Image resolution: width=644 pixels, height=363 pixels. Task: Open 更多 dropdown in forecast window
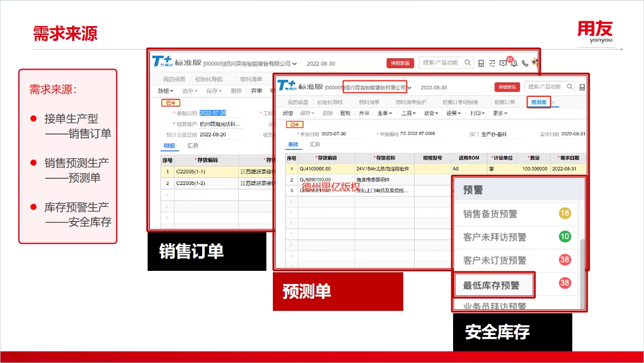[500, 113]
